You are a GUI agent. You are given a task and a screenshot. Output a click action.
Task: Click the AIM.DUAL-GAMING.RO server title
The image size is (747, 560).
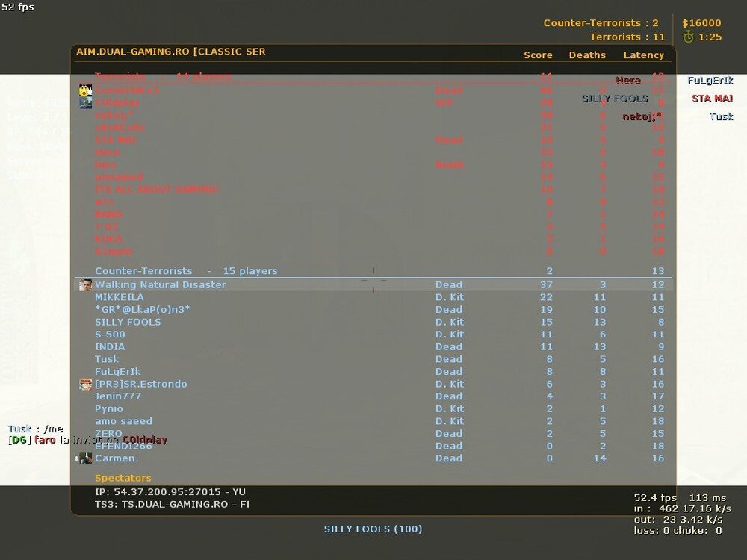[170, 52]
